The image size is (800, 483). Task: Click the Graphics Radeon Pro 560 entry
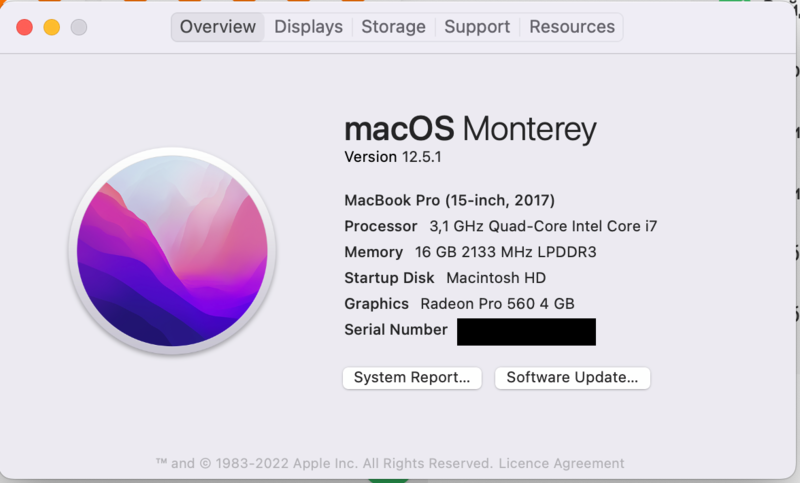point(459,304)
